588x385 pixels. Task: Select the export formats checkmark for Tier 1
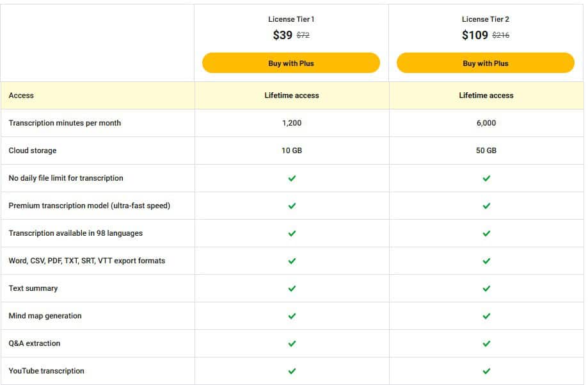[x=292, y=261]
